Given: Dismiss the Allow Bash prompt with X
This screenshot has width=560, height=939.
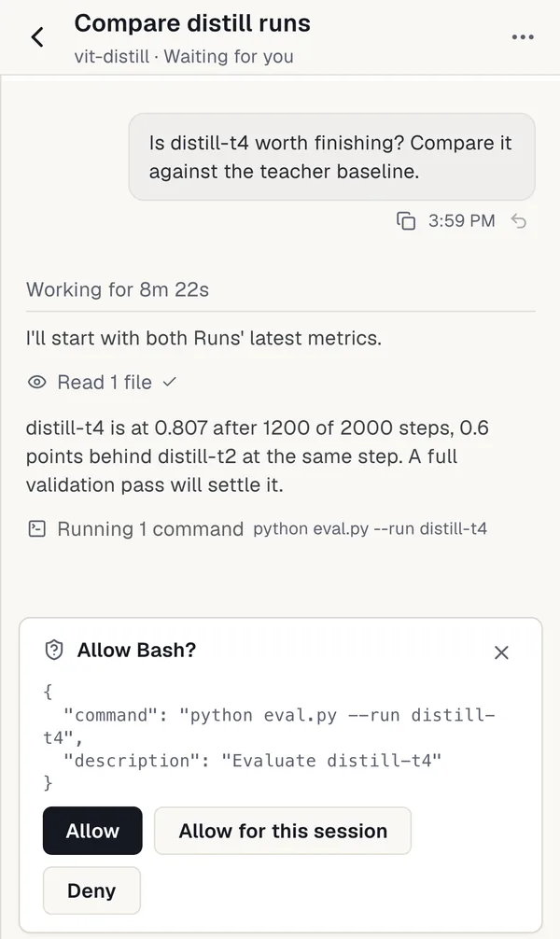Looking at the screenshot, I should [x=501, y=652].
